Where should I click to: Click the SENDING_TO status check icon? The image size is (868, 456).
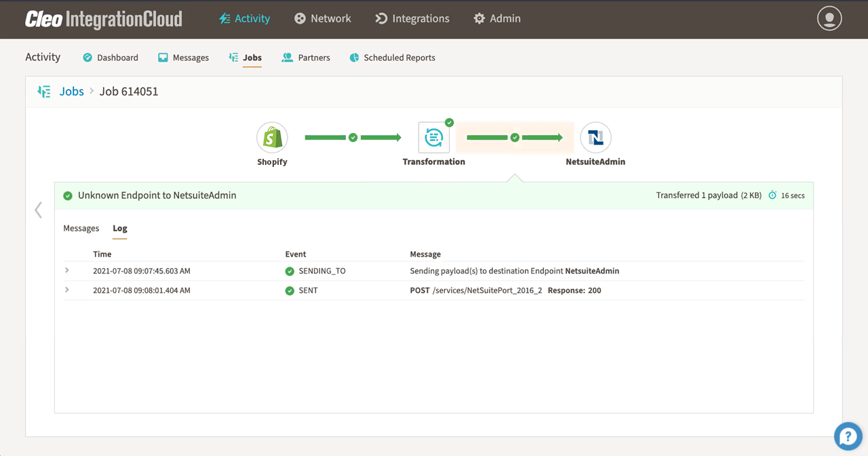[290, 271]
